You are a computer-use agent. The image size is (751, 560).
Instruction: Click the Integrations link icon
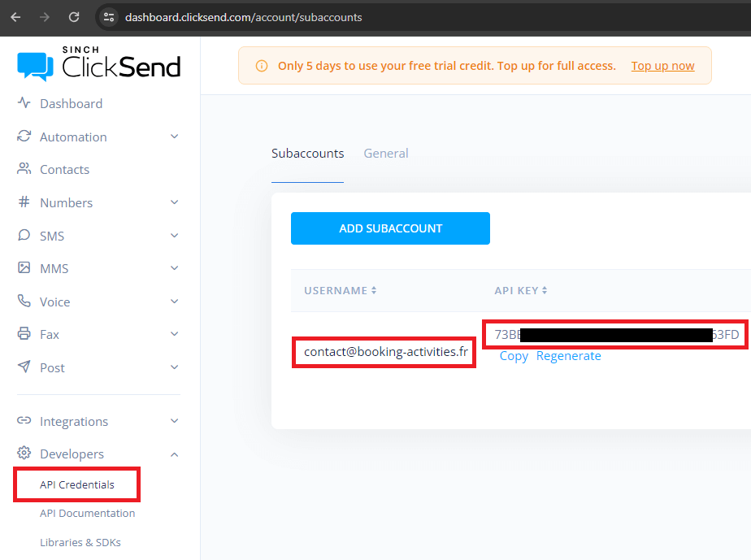(x=24, y=420)
